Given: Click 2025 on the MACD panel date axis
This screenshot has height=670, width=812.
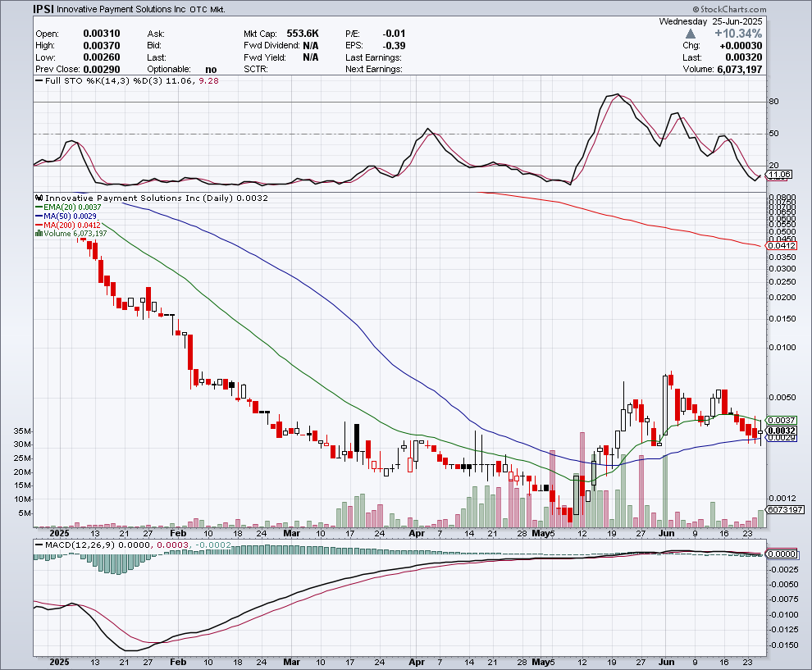Looking at the screenshot, I should (x=60, y=663).
